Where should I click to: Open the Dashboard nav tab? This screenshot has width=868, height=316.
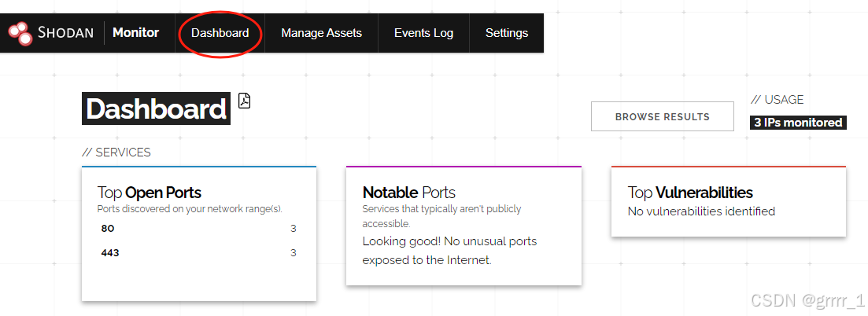click(x=220, y=33)
